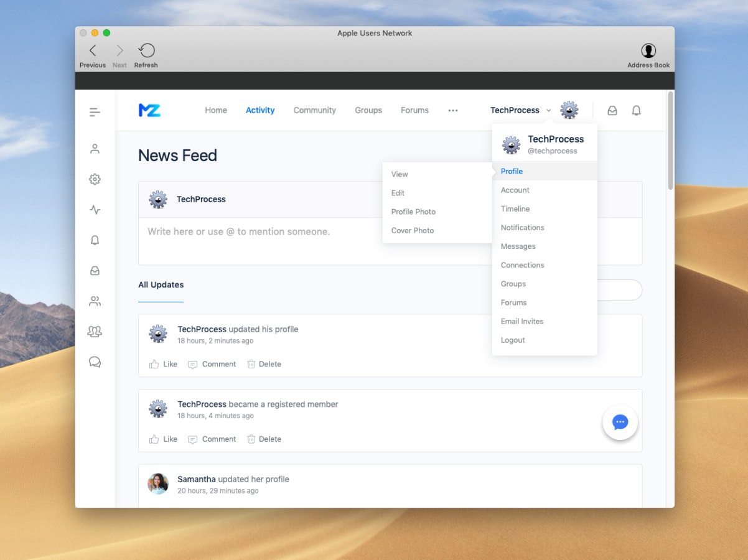
Task: Open the notifications bell in left sidebar
Action: (x=95, y=240)
